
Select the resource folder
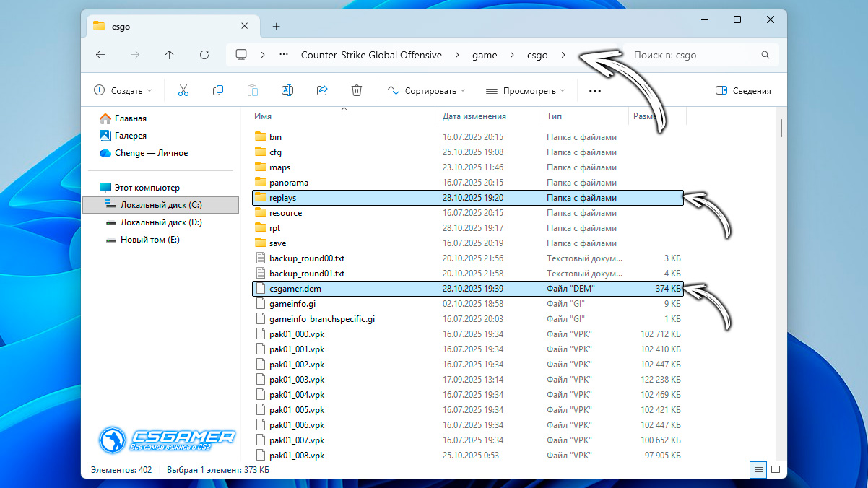pos(467,213)
